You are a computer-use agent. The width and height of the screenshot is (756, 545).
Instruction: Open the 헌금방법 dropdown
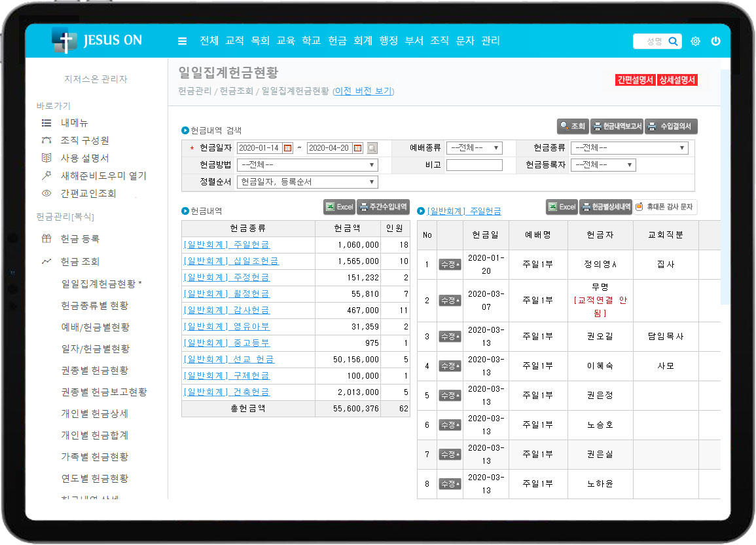307,165
